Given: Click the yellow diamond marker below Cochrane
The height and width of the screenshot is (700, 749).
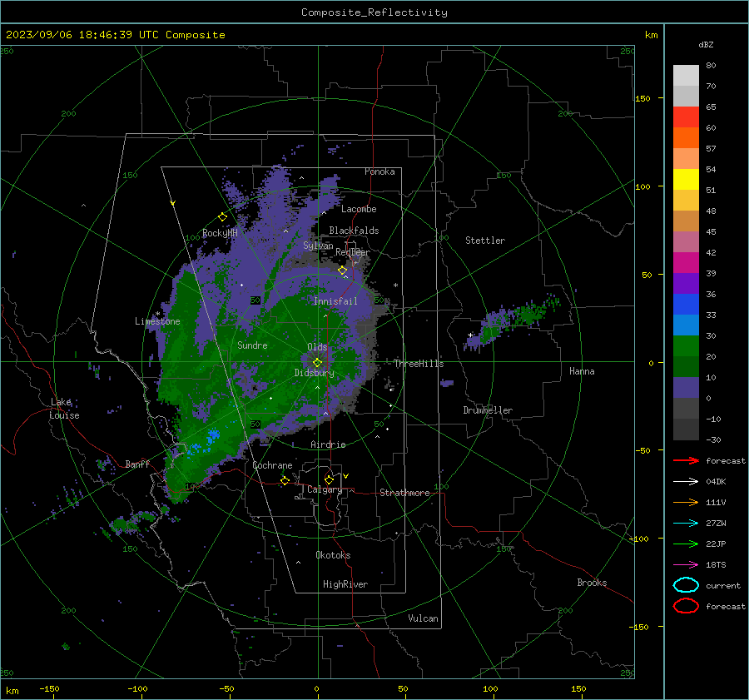Looking at the screenshot, I should coord(285,480).
